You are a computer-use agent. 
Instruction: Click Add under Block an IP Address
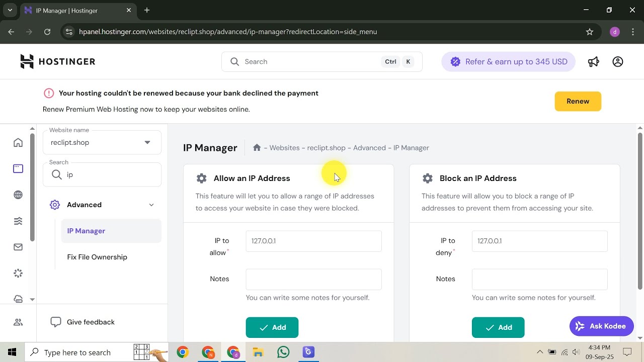498,327
